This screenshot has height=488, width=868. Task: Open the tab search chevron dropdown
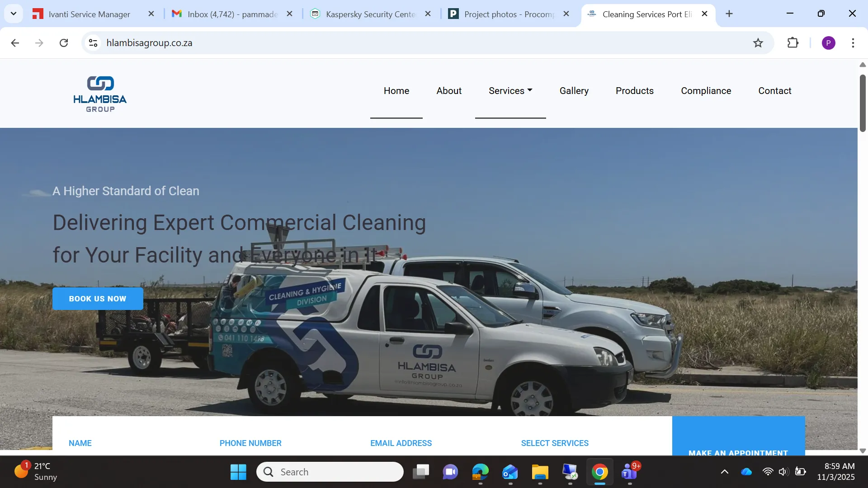point(14,14)
